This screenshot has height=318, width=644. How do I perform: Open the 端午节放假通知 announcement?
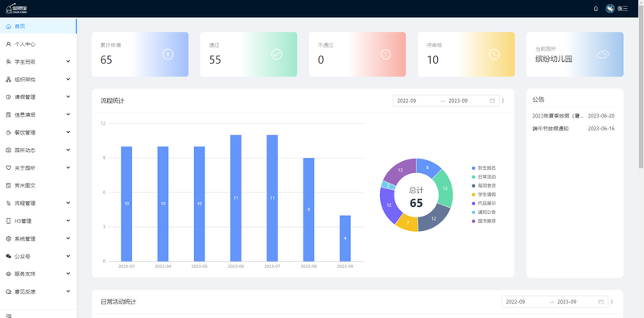tap(551, 129)
